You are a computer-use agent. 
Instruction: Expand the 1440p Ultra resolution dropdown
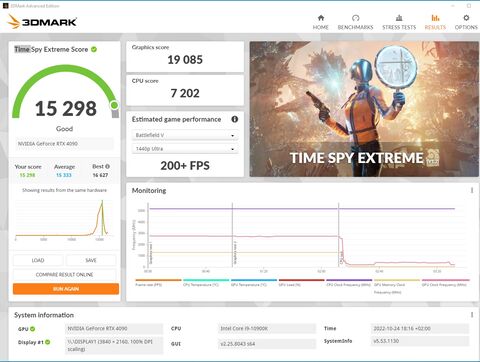click(185, 149)
